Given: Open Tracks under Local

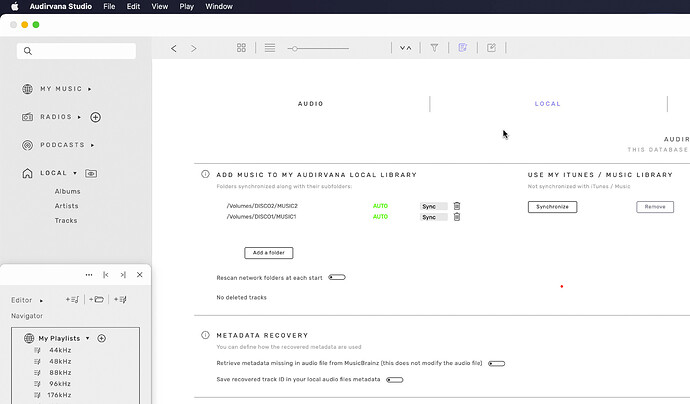Looking at the screenshot, I should point(66,220).
